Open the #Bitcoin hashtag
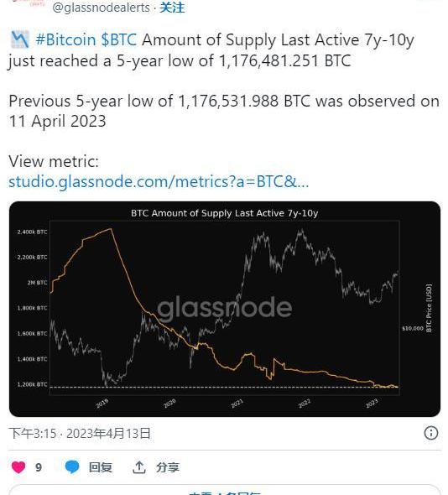The image size is (448, 495). coord(65,39)
